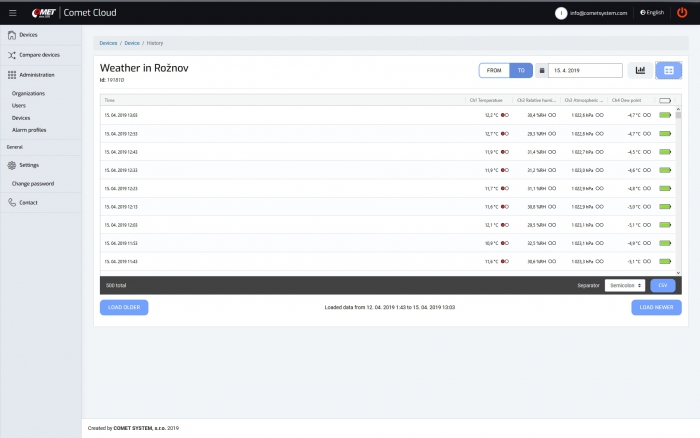This screenshot has height=438, width=700.
Task: Open Settings in the sidebar
Action: 29,165
